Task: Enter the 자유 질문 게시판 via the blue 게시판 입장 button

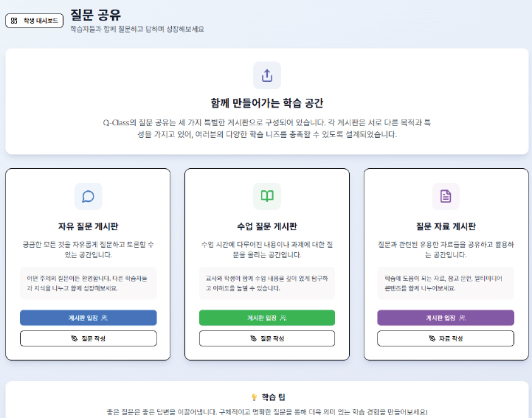Action: click(88, 318)
